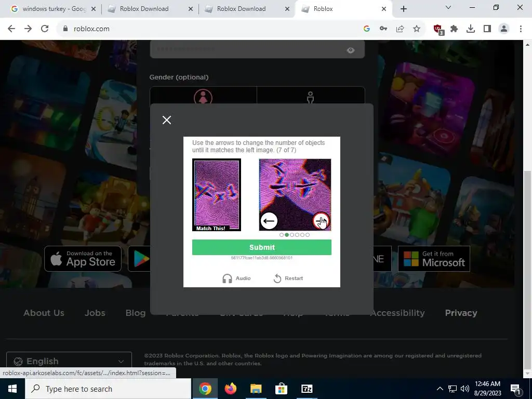Go back with the browser back arrow
This screenshot has width=532, height=399.
pyautogui.click(x=11, y=29)
